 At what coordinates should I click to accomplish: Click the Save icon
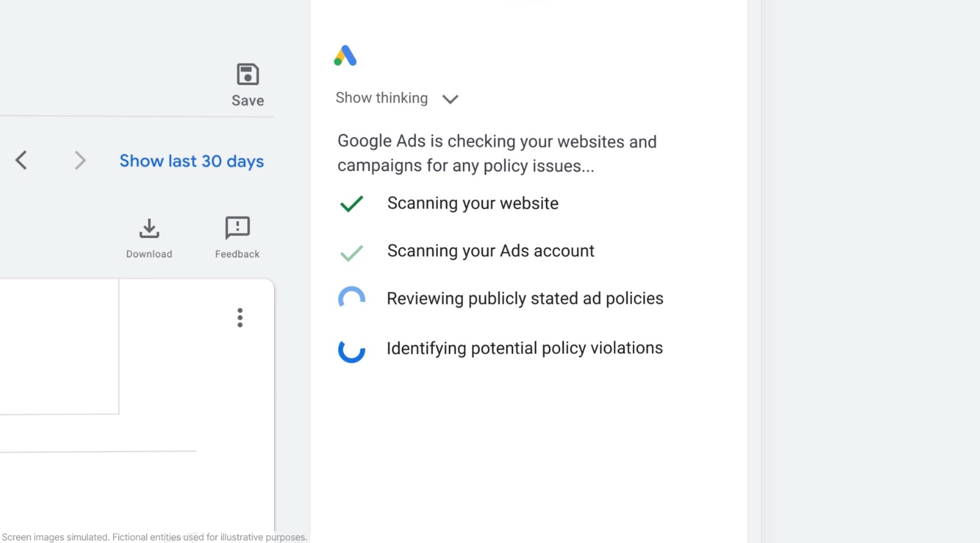[x=248, y=75]
